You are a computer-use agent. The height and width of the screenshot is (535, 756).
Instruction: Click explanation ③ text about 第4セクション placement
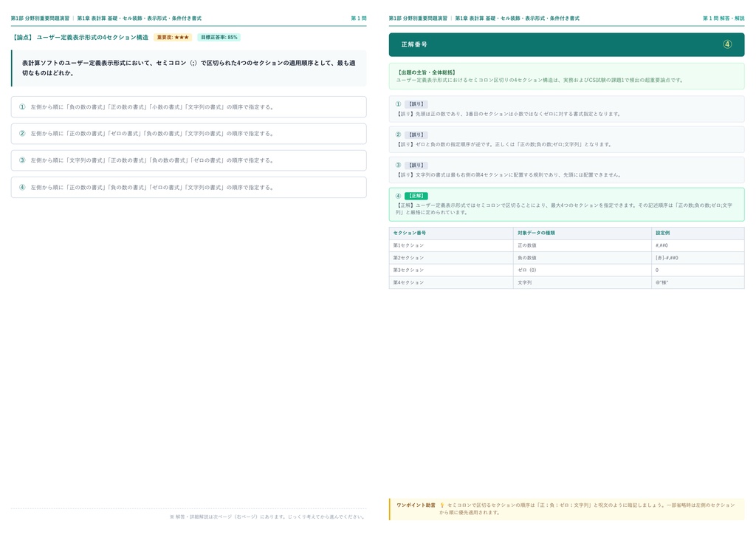click(509, 175)
